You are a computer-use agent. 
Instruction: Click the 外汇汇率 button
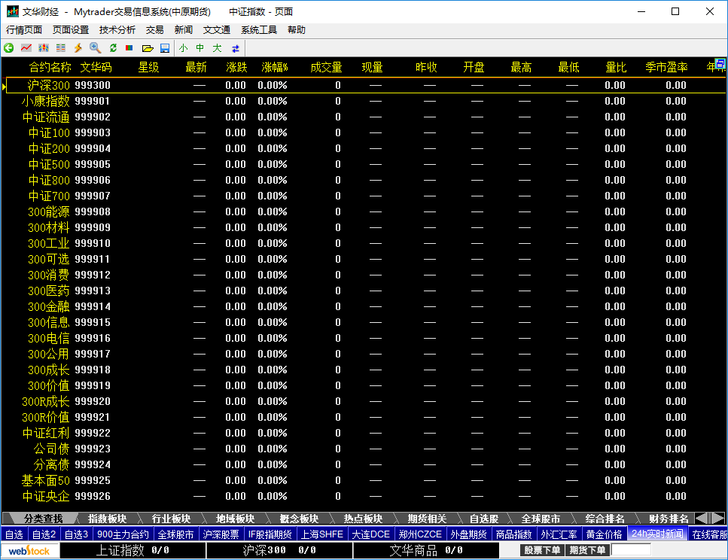tap(559, 534)
